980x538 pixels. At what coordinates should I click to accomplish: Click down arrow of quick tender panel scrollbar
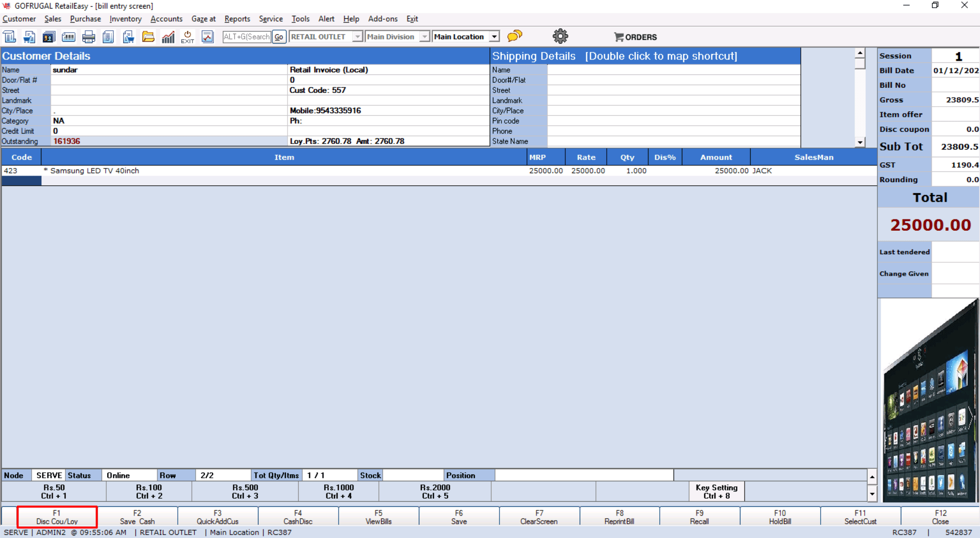pyautogui.click(x=872, y=494)
